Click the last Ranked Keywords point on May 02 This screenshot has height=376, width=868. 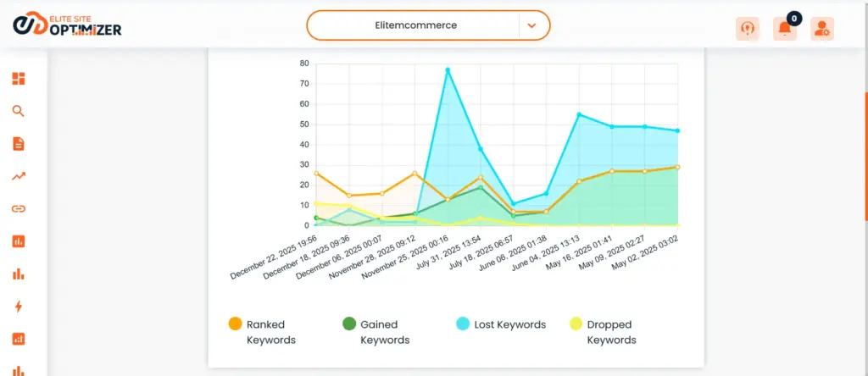677,167
